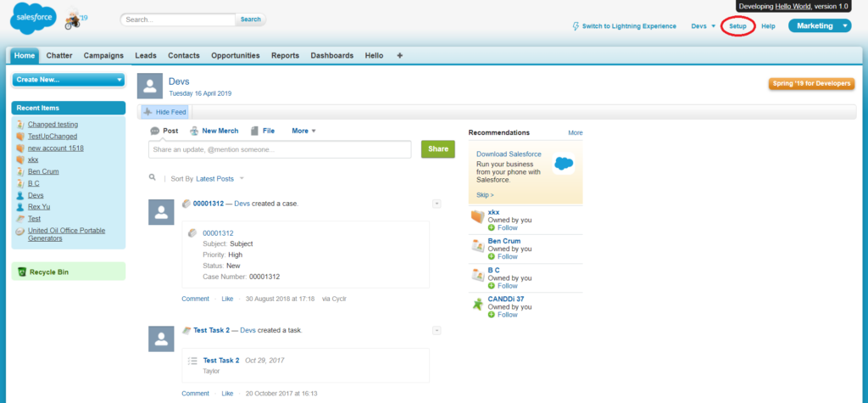Click the Devs profile avatar in header
The height and width of the screenshot is (403, 868).
(x=150, y=86)
